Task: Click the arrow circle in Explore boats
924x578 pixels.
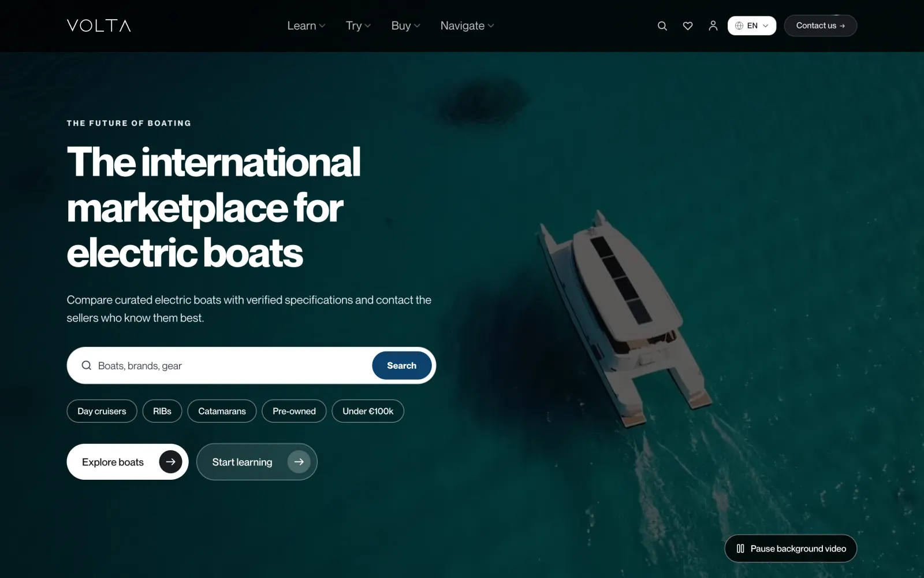Action: point(170,462)
